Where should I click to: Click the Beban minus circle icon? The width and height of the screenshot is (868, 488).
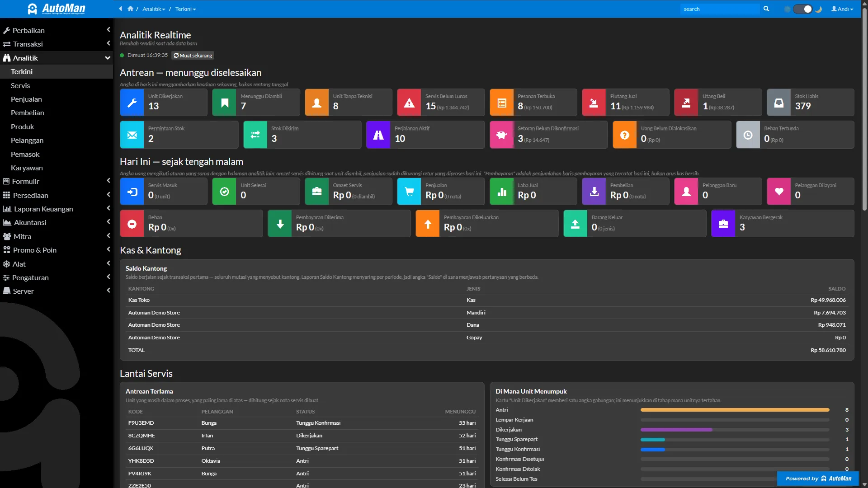click(x=132, y=224)
